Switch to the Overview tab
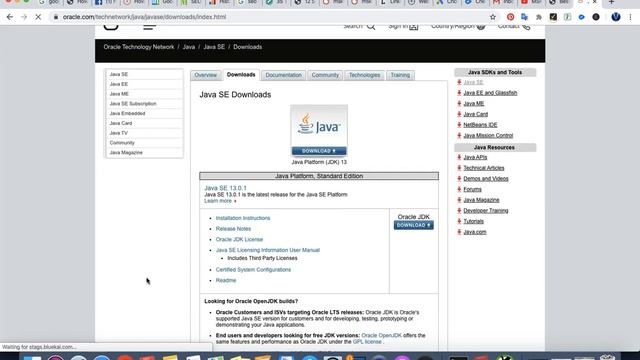 205,75
